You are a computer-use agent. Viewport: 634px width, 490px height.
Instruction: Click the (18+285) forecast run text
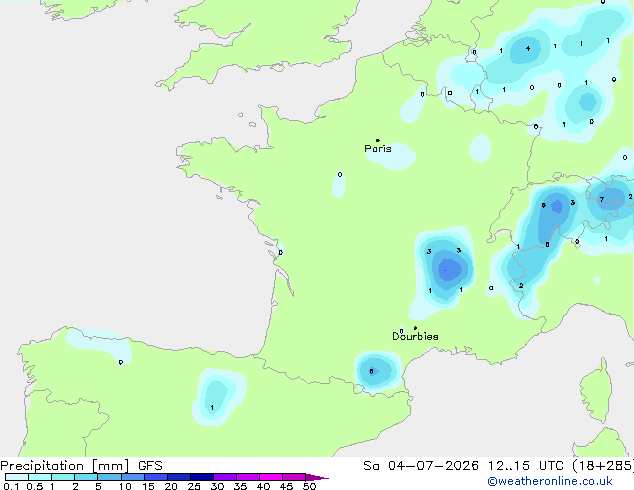click(603, 466)
